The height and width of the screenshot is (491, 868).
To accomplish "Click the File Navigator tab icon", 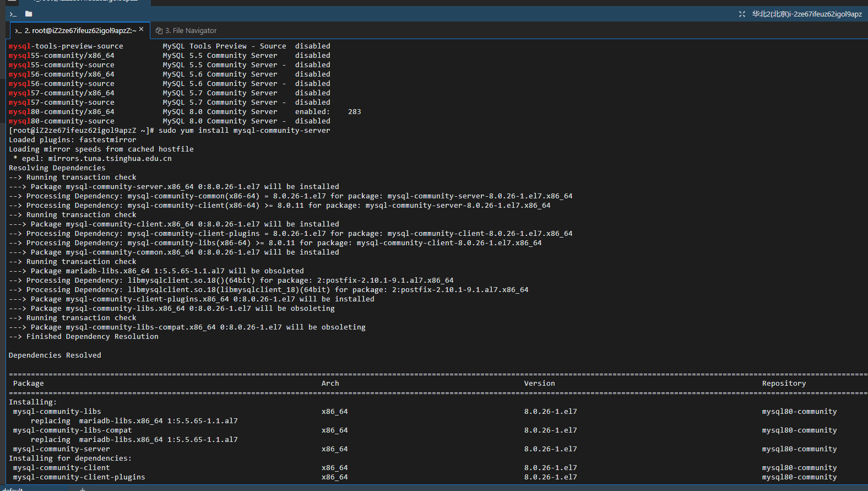I will [x=159, y=31].
